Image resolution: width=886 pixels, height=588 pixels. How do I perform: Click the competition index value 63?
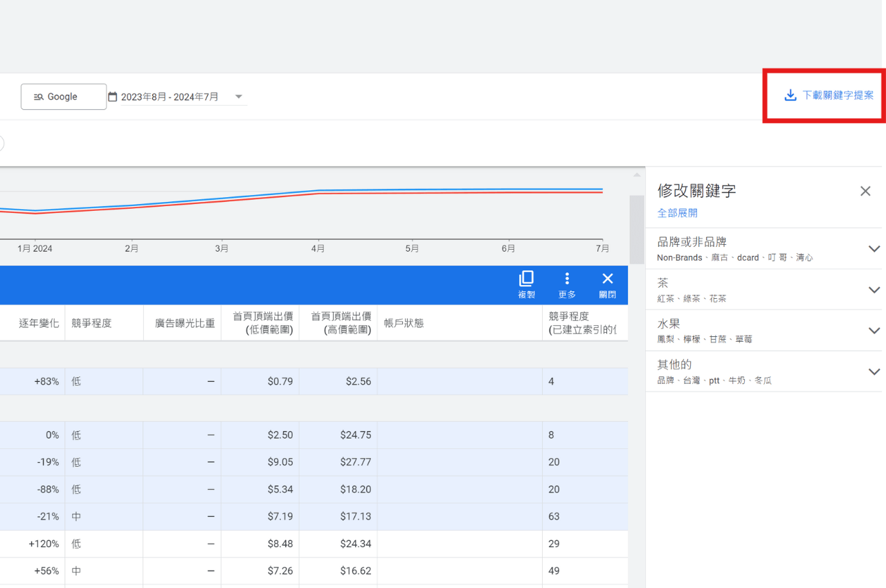click(x=554, y=516)
